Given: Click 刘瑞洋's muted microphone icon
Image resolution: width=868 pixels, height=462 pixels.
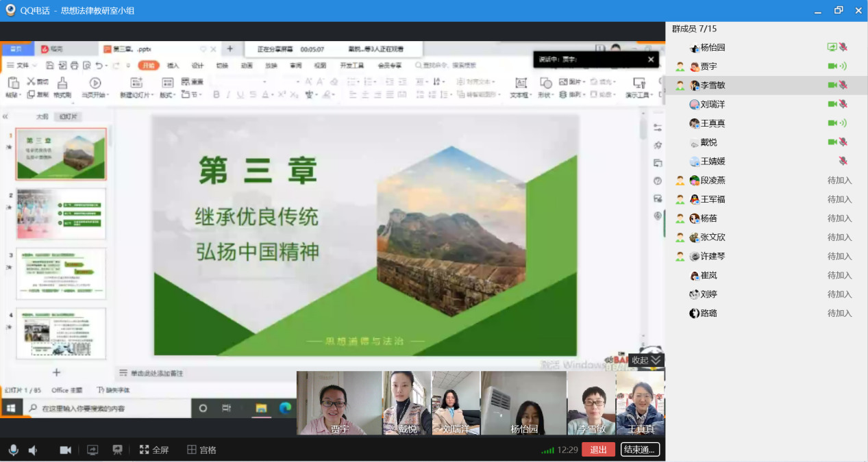Looking at the screenshot, I should pyautogui.click(x=843, y=104).
